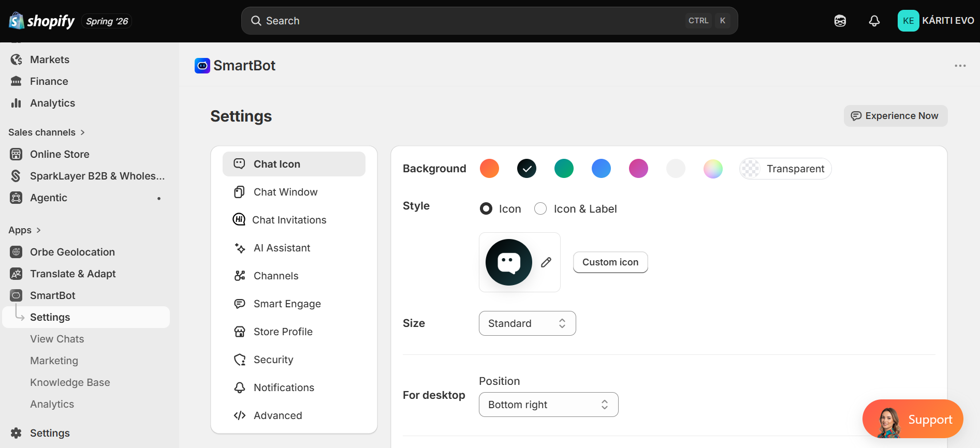
Task: Open Analytics under SmartBot
Action: pyautogui.click(x=52, y=404)
